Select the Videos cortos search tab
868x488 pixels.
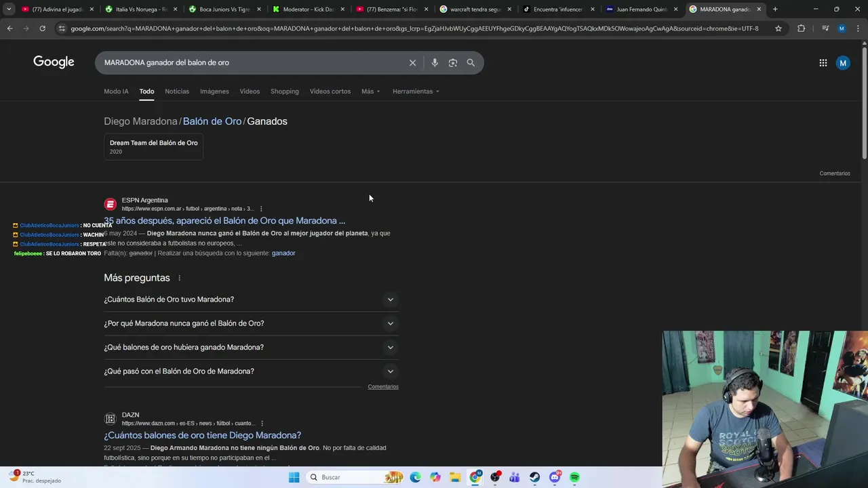(x=330, y=91)
